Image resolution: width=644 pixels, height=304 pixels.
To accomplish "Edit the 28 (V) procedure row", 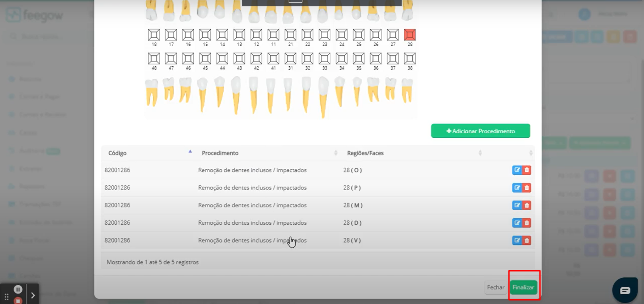I will click(x=517, y=240).
